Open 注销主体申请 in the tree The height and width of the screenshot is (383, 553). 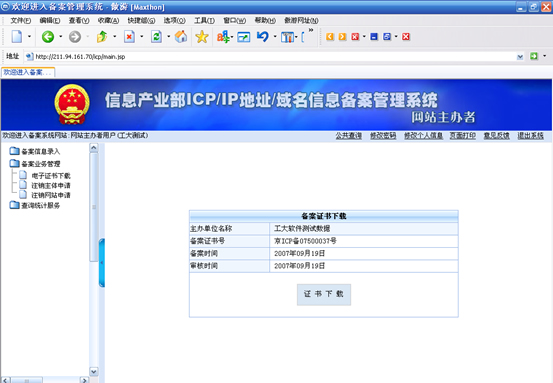(51, 186)
